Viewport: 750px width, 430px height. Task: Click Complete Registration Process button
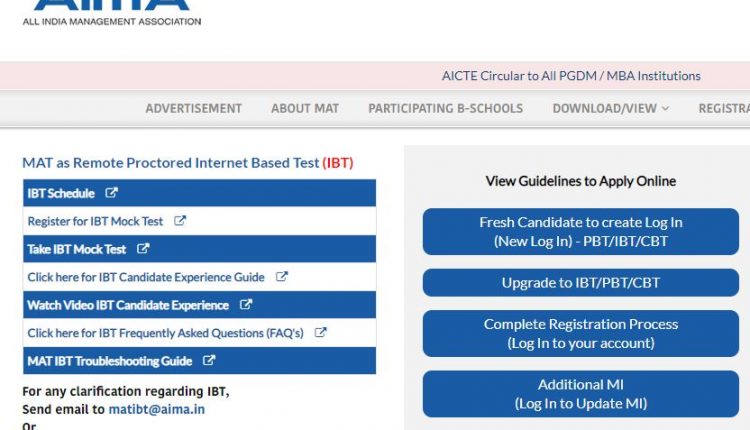click(581, 333)
